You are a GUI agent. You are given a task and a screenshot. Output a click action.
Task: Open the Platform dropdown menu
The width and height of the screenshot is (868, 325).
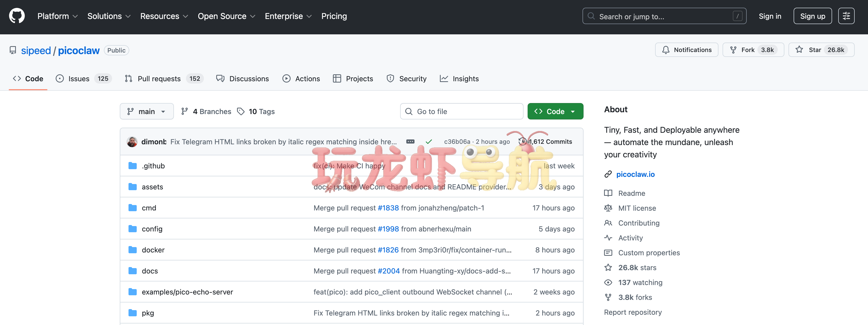coord(58,16)
